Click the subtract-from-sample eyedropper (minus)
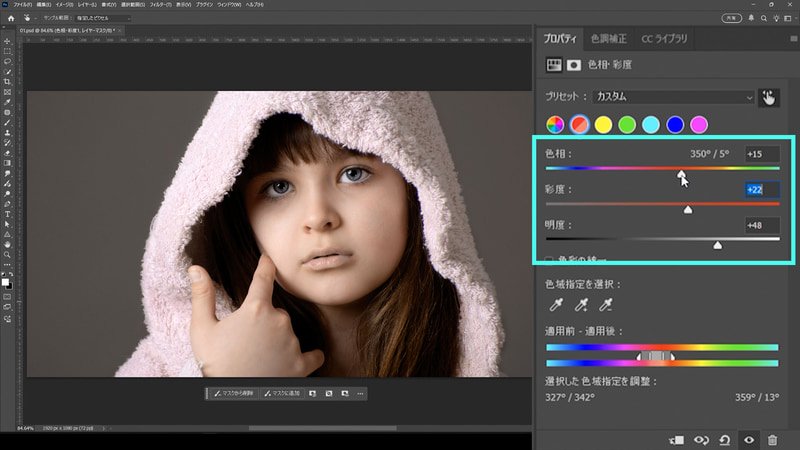800x450 pixels. click(x=605, y=307)
